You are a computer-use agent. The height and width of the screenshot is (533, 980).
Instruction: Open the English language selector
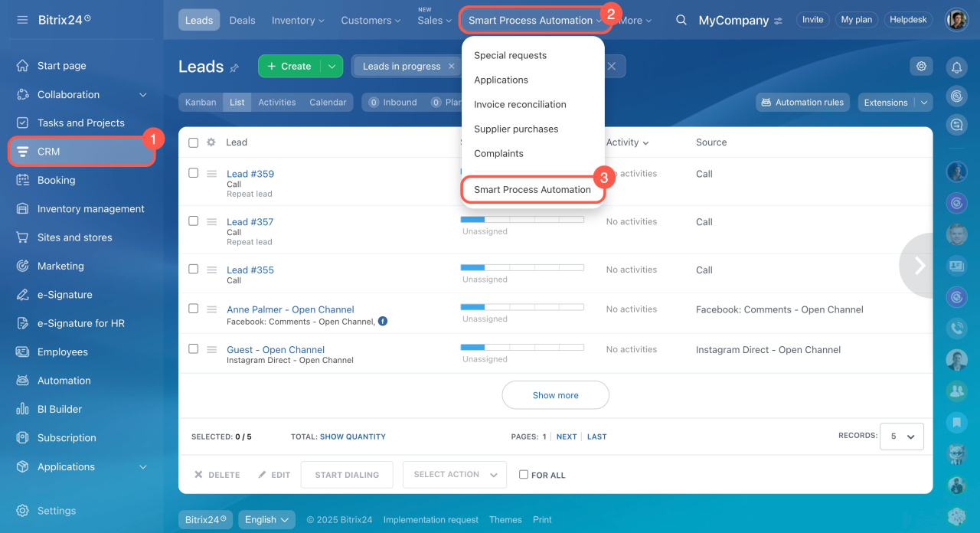[266, 519]
